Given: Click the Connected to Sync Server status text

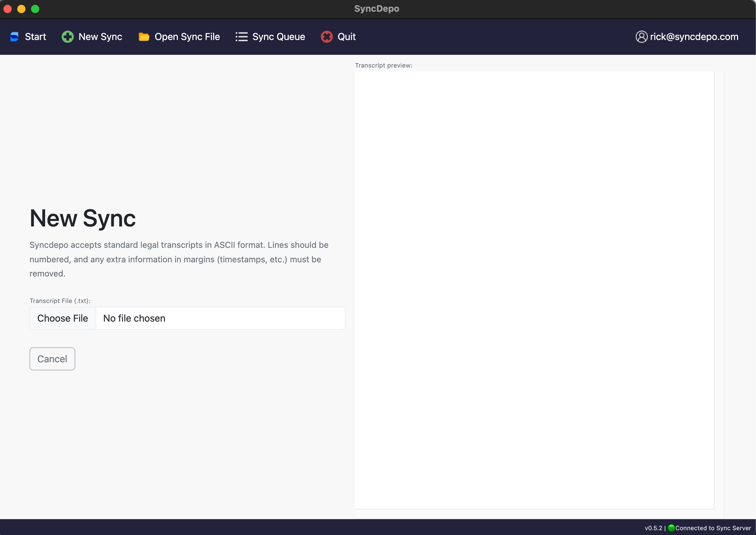Looking at the screenshot, I should click(713, 528).
